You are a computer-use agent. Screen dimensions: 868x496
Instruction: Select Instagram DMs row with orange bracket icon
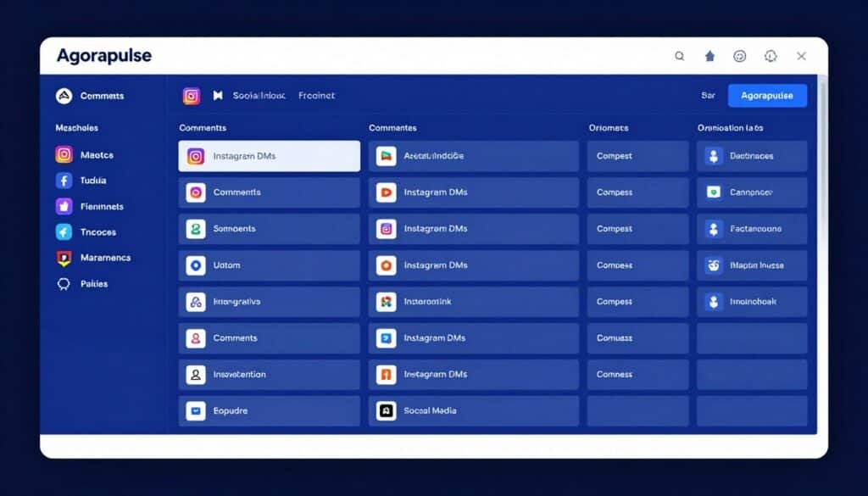click(474, 375)
